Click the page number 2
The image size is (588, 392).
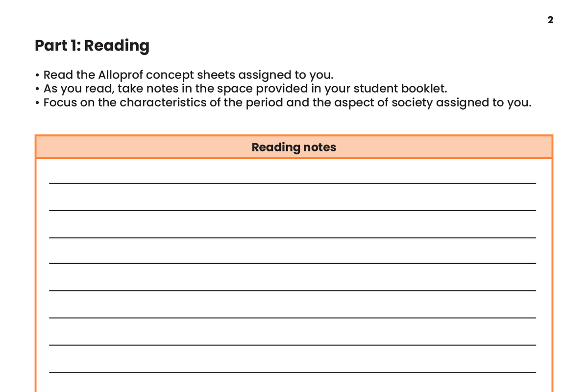(x=550, y=20)
